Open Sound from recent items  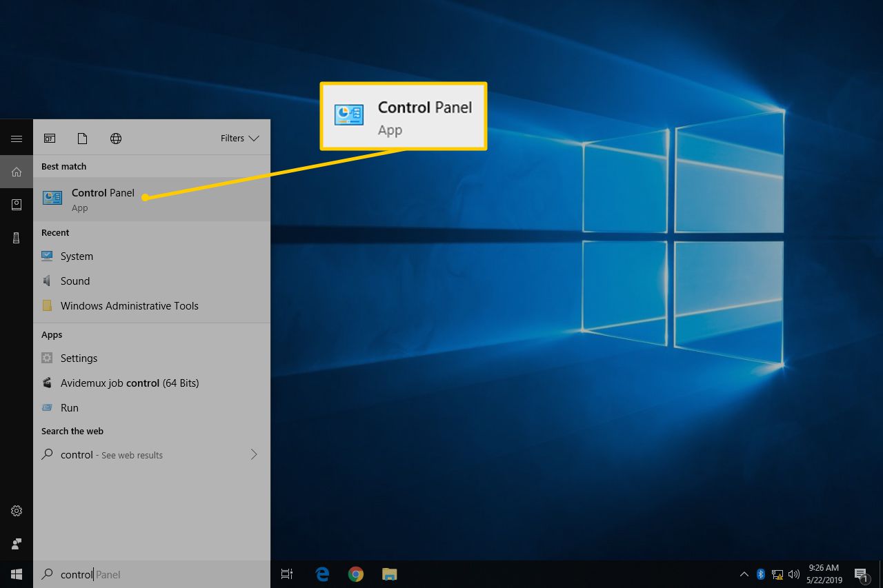(152, 281)
